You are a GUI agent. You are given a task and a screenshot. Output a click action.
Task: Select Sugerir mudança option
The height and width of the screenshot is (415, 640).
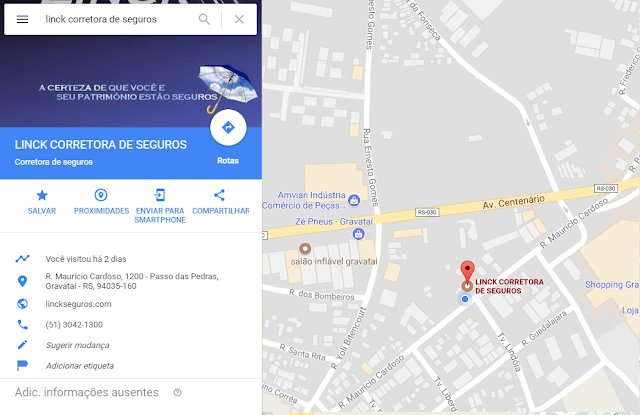[78, 345]
